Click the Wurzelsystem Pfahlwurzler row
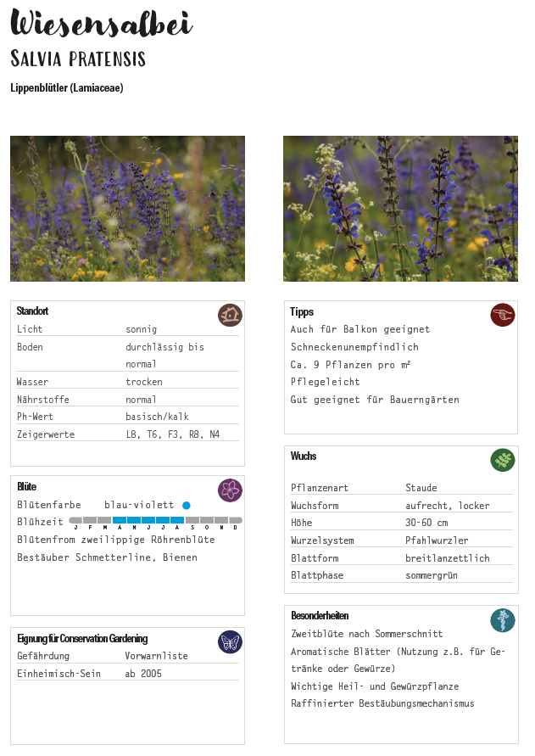Screen dimensions: 535x756 point(401,540)
